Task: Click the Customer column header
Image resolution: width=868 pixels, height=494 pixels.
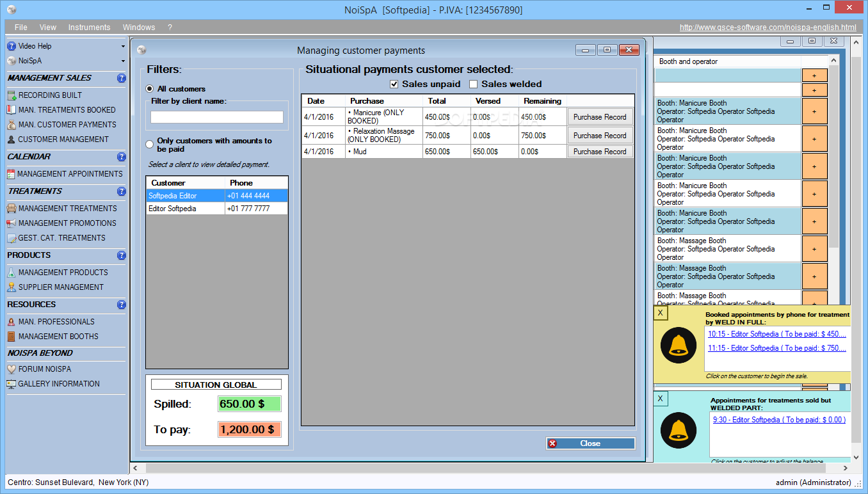Action: point(186,183)
